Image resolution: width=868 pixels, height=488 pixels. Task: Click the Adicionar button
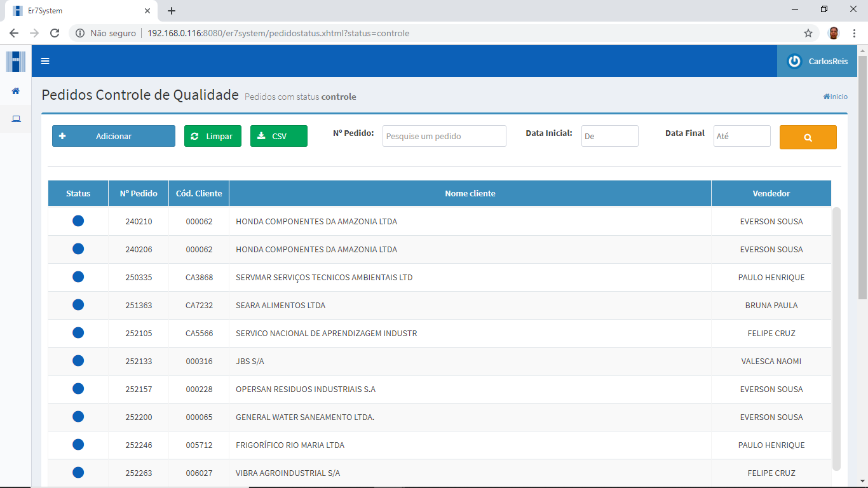click(x=114, y=136)
